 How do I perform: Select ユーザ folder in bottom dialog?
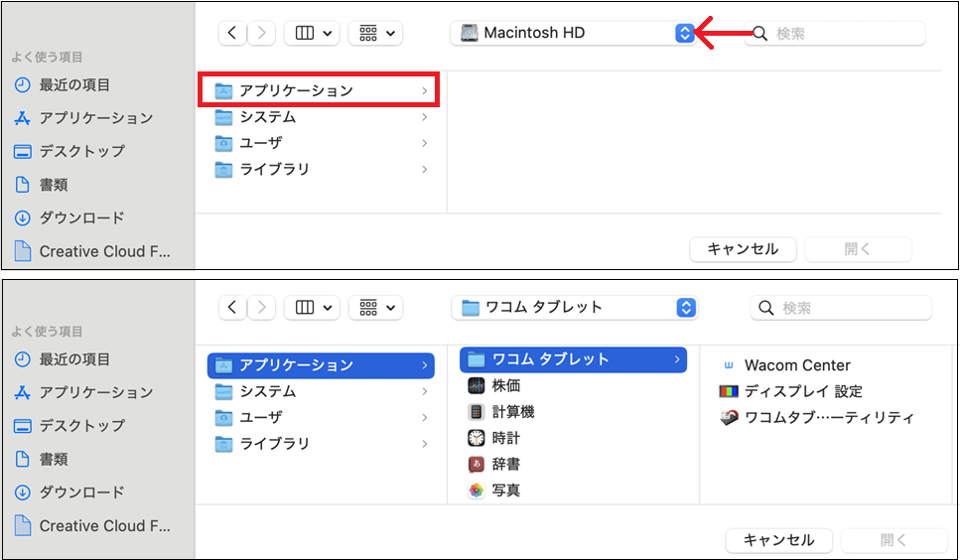321,417
